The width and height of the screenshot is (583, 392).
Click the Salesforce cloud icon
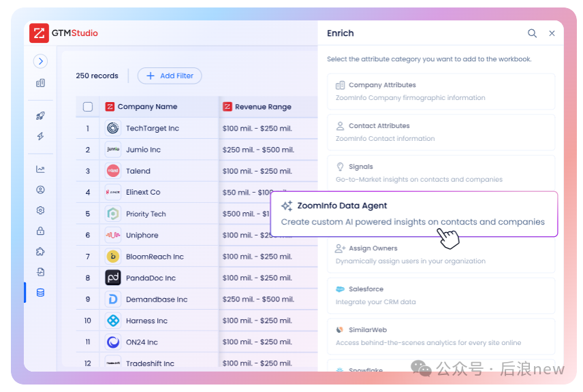coord(340,289)
